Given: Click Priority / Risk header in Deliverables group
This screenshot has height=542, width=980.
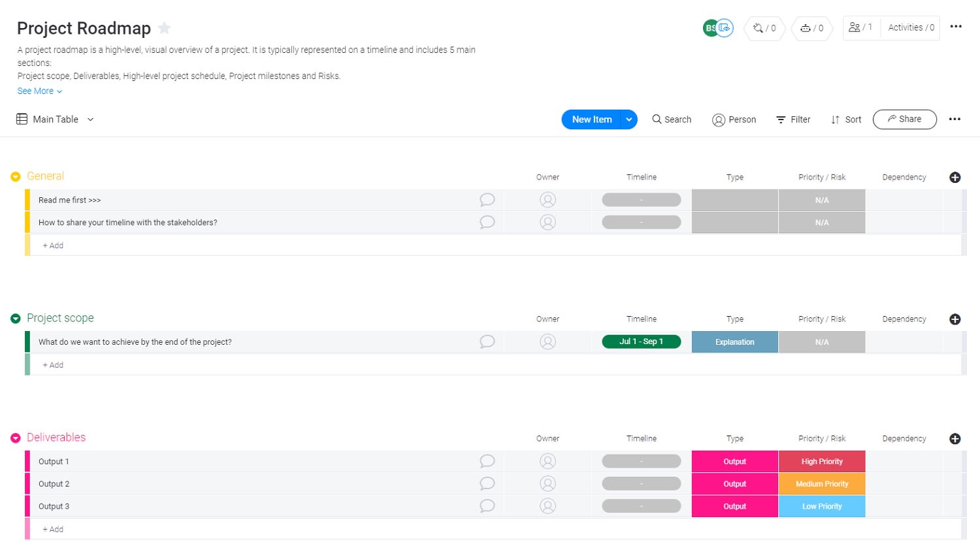Looking at the screenshot, I should pos(822,438).
